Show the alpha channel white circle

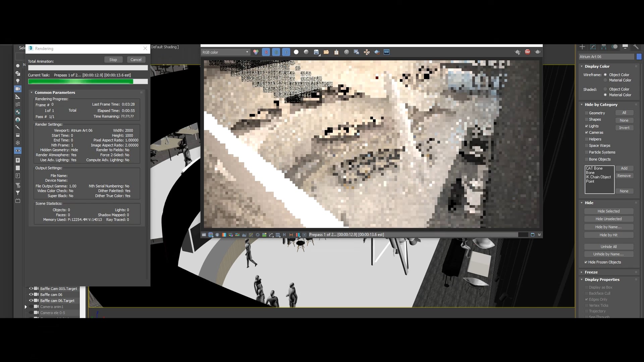(x=296, y=52)
